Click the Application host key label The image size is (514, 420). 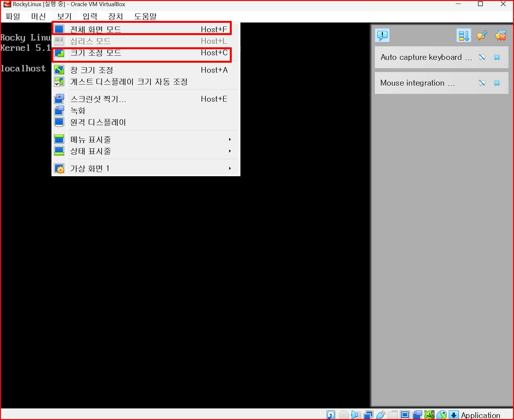(481, 415)
